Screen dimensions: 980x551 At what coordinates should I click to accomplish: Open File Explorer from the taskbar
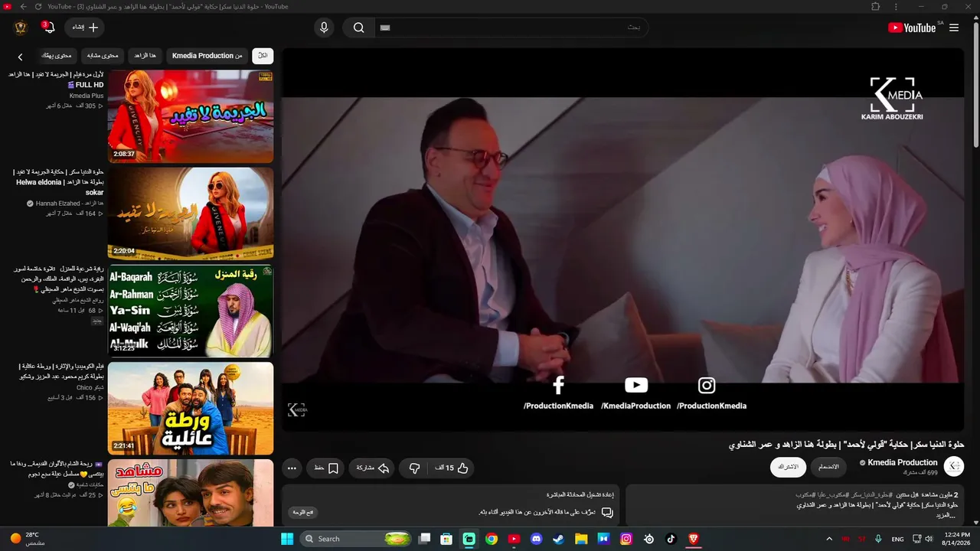[x=581, y=539]
